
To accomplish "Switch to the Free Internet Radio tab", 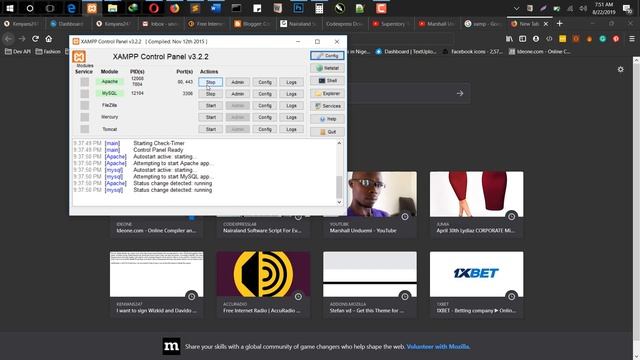I will 206,24.
